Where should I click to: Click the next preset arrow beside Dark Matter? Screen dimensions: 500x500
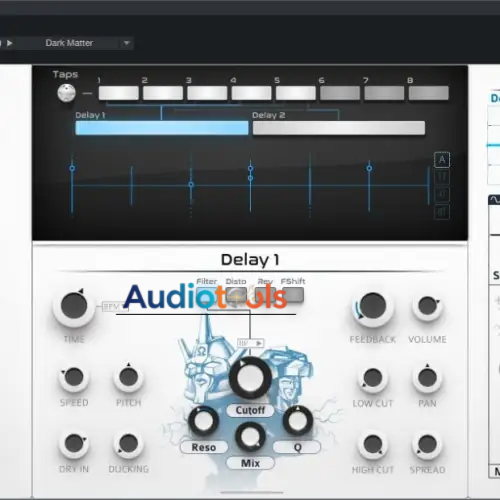coord(10,43)
